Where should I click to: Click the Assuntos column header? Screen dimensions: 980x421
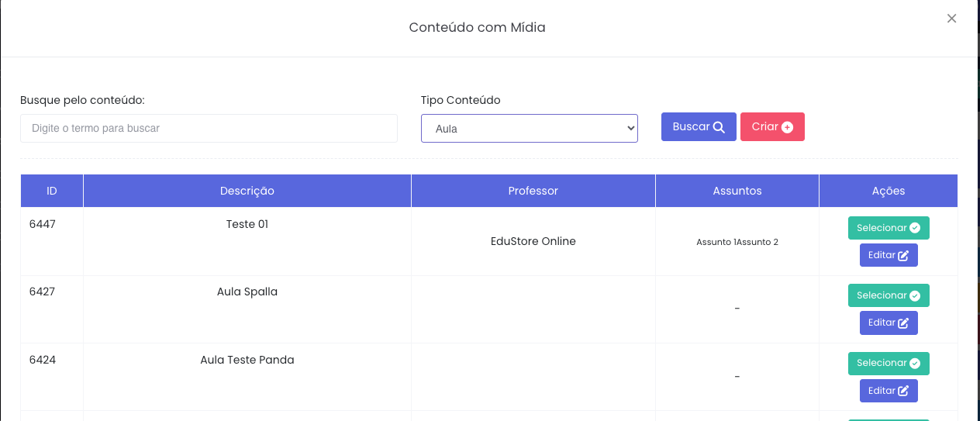point(737,191)
